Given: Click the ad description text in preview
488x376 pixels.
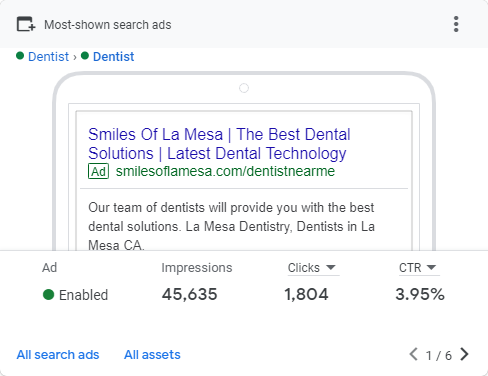Looking at the screenshot, I should [231, 226].
